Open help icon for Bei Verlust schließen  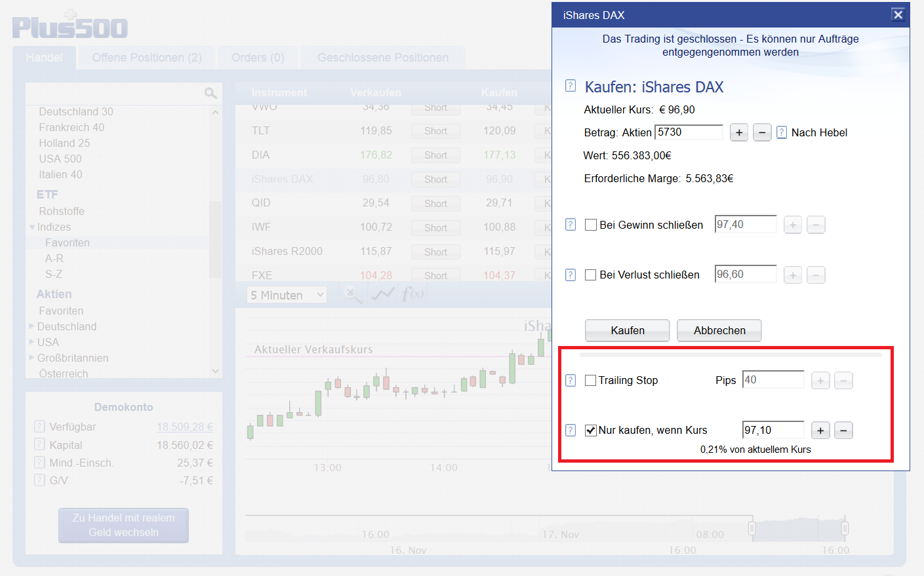(571, 275)
